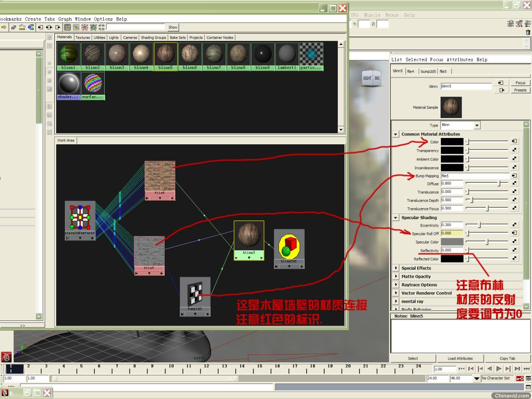Expand the Matte Opacity section

pyautogui.click(x=396, y=276)
